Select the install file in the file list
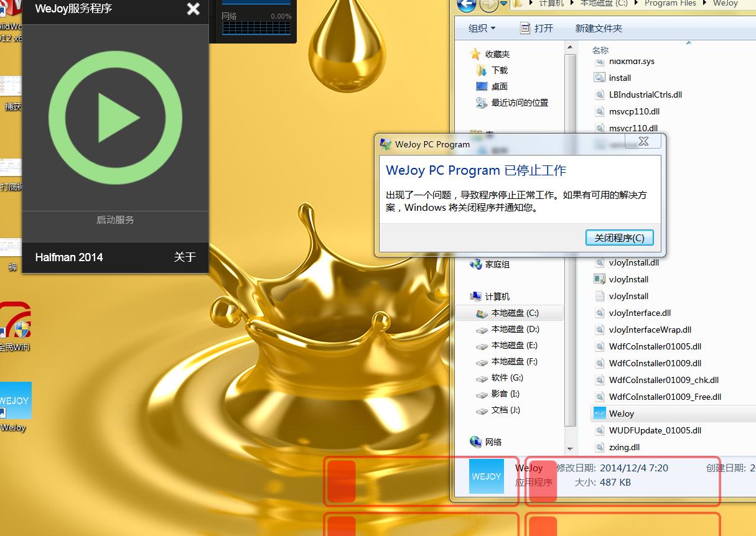Viewport: 756px width, 536px height. point(613,78)
